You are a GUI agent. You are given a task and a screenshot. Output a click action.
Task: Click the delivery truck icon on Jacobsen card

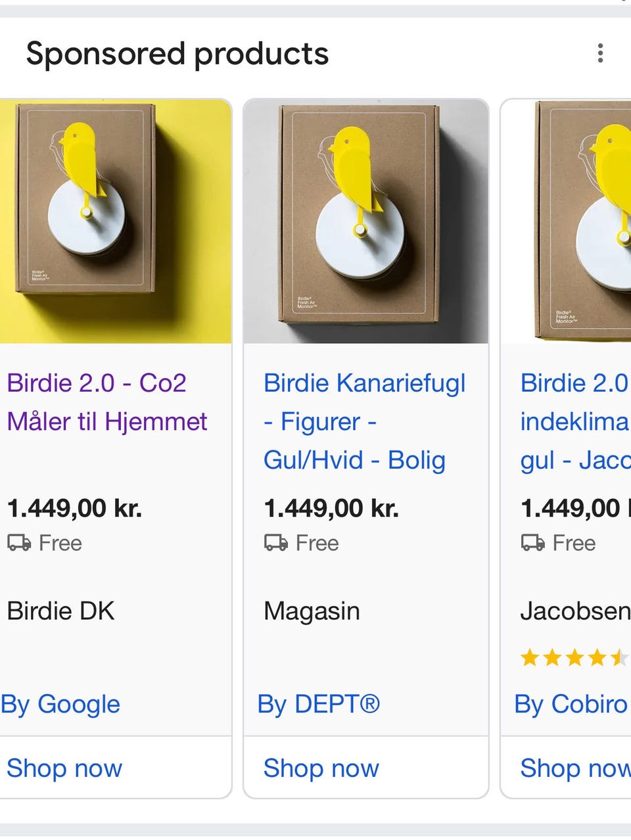pos(533,543)
